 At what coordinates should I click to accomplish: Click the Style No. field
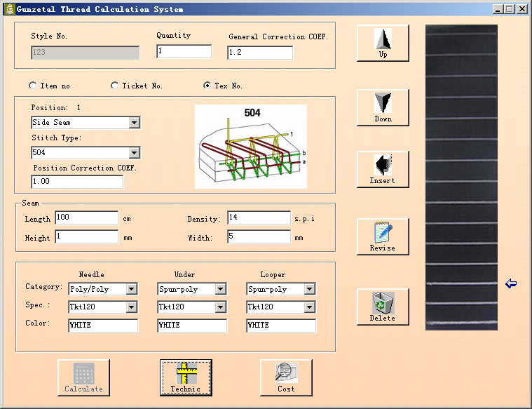(85, 53)
